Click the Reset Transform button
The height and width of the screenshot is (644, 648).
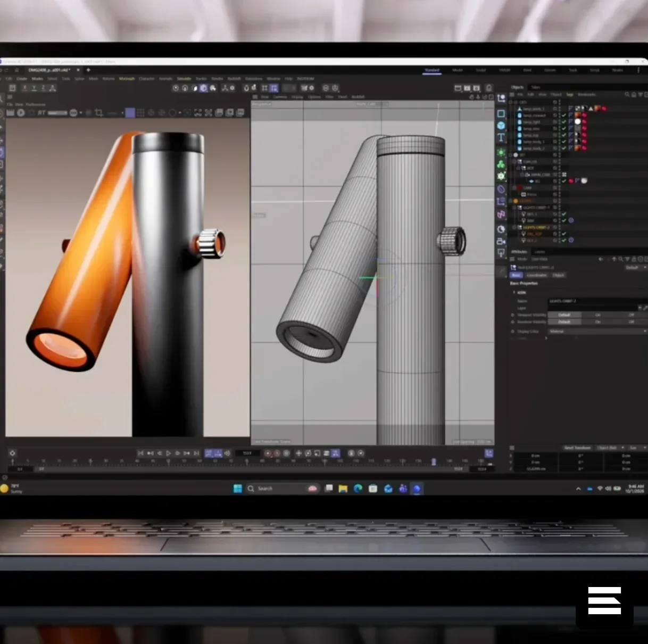(577, 448)
